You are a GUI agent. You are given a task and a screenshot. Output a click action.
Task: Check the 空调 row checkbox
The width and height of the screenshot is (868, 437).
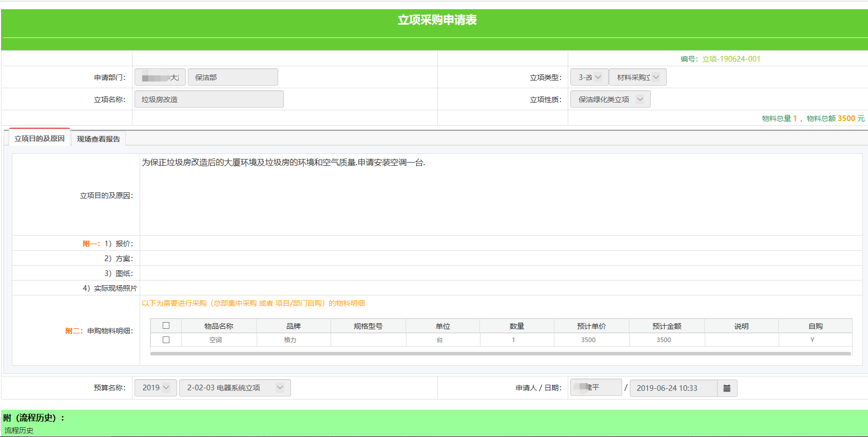pyautogui.click(x=166, y=340)
